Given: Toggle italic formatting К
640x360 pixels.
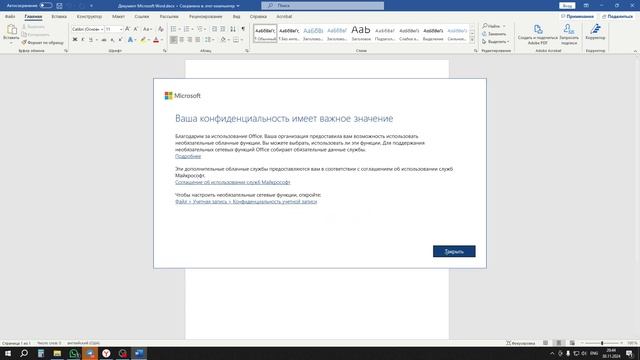Looking at the screenshot, I should pyautogui.click(x=83, y=40).
